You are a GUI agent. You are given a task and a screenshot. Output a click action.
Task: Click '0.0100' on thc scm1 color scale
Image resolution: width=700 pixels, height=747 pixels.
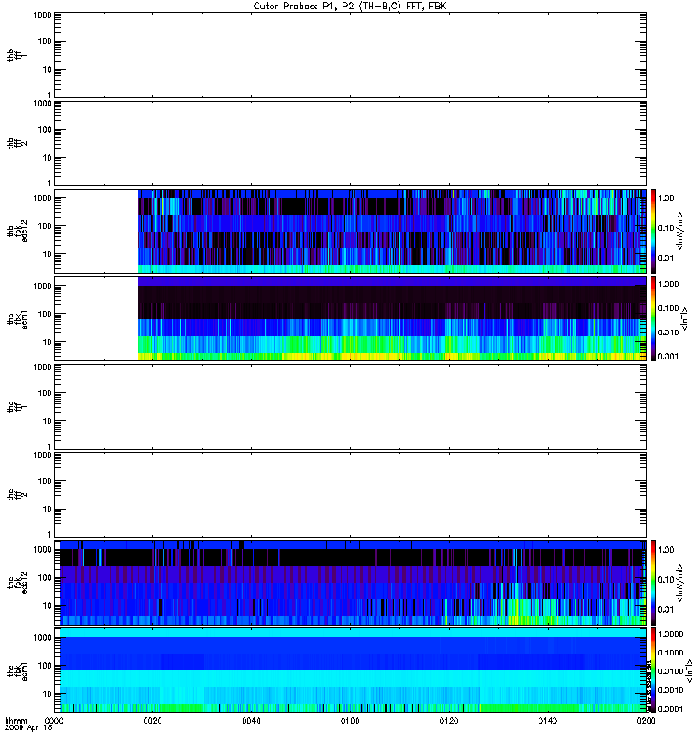point(670,671)
